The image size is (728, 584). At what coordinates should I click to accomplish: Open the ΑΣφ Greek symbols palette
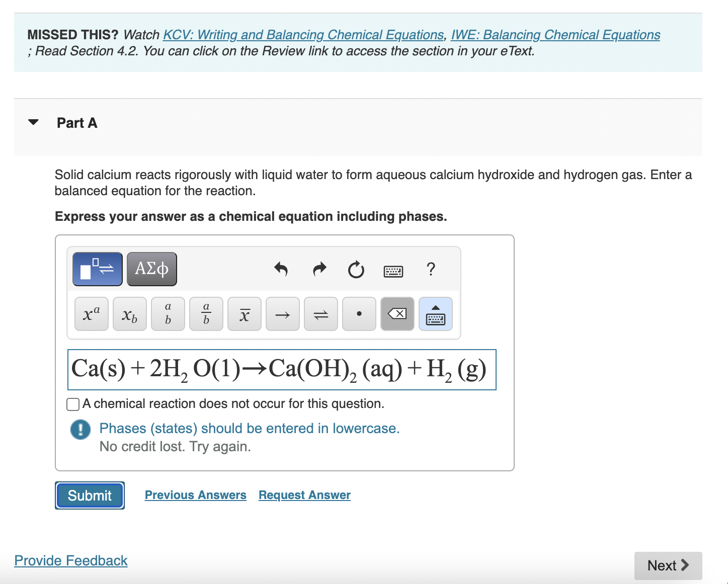pos(151,269)
